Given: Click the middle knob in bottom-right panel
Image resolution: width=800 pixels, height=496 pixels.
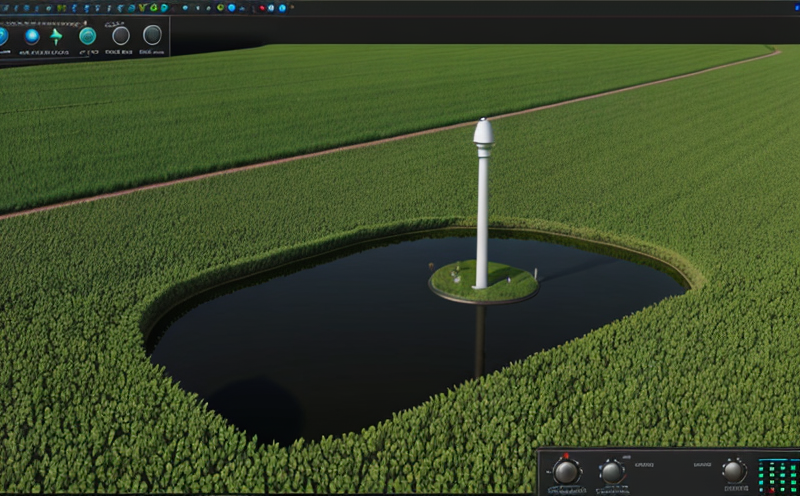Looking at the screenshot, I should point(612,472).
